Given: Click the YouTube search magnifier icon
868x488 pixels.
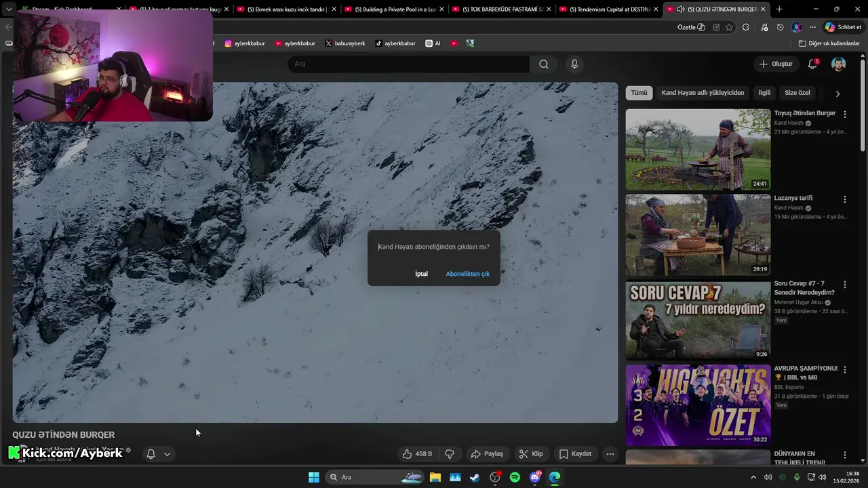Looking at the screenshot, I should (544, 64).
